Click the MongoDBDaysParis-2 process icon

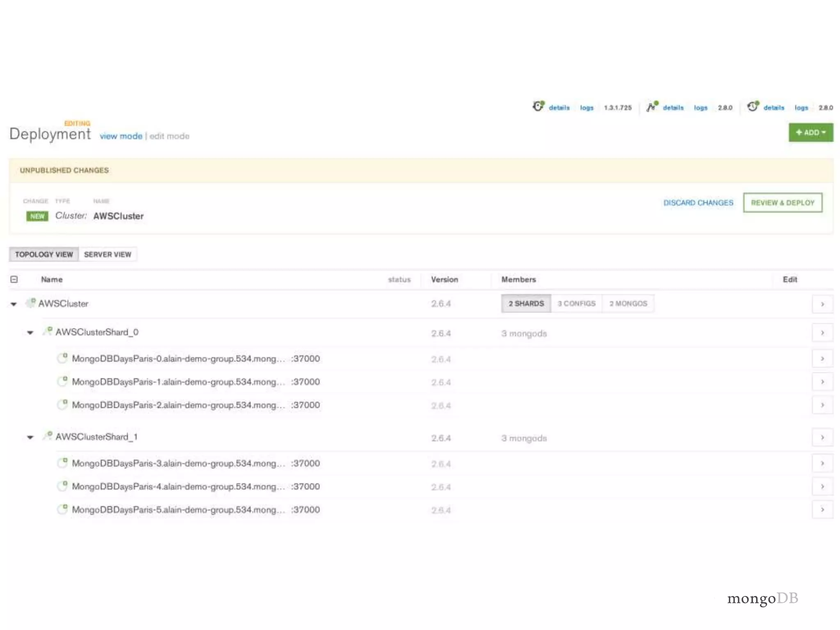click(62, 404)
